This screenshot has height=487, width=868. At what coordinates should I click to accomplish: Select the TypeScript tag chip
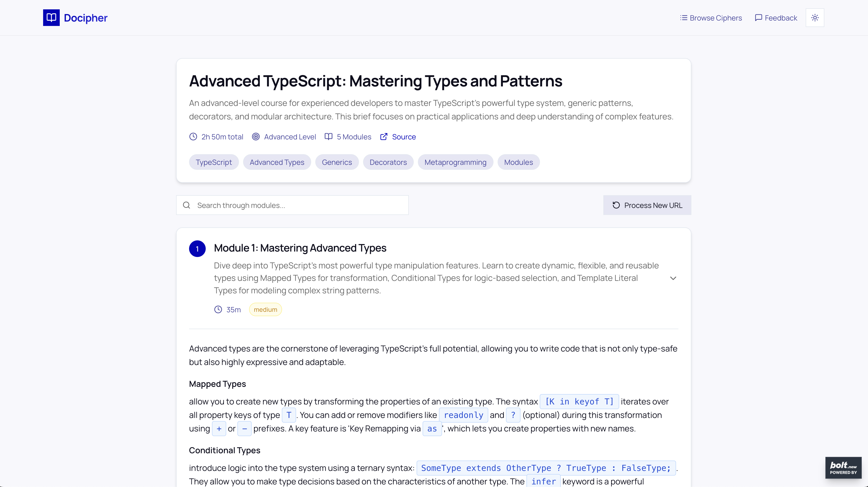coord(214,162)
